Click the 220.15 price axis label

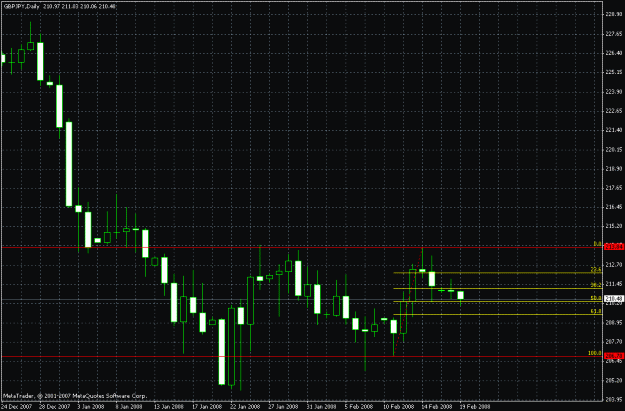pos(614,149)
